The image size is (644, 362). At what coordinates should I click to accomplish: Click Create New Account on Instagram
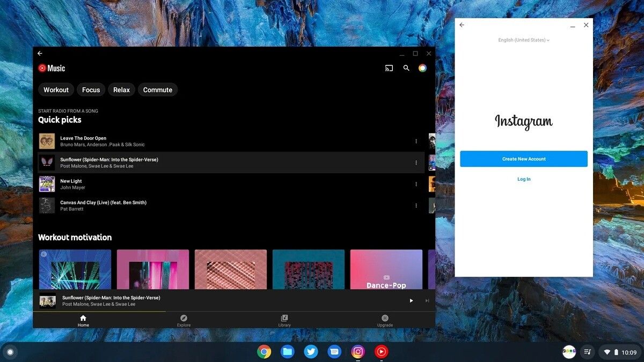point(524,159)
